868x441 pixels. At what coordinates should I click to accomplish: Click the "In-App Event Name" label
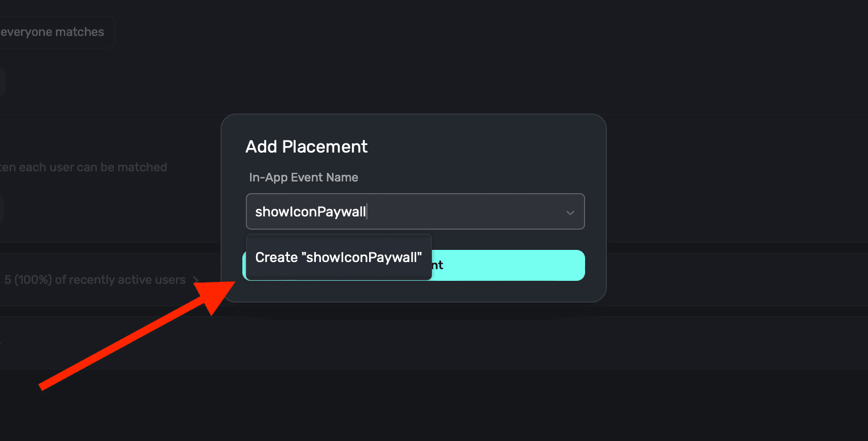[x=303, y=177]
